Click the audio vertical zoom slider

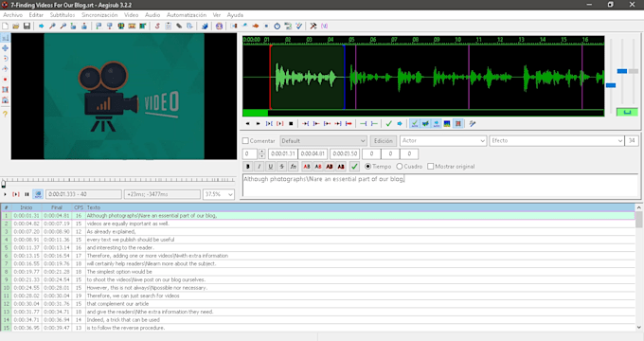pos(622,71)
